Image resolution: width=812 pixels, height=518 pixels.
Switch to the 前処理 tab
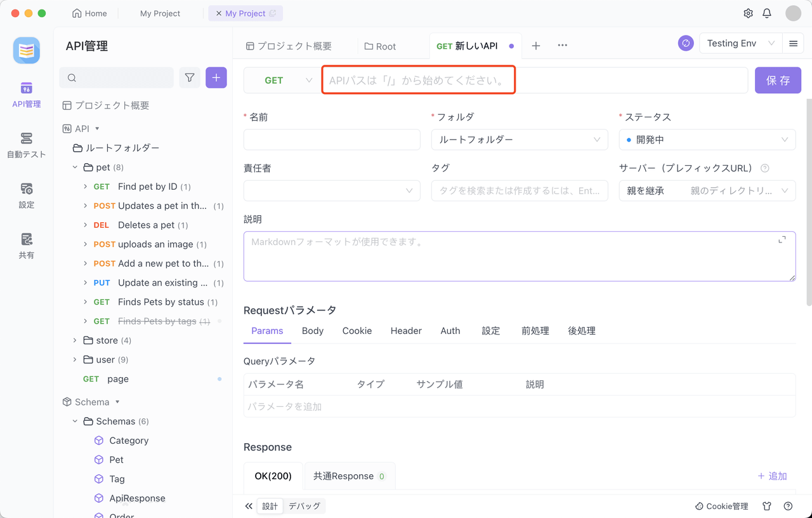[535, 331]
